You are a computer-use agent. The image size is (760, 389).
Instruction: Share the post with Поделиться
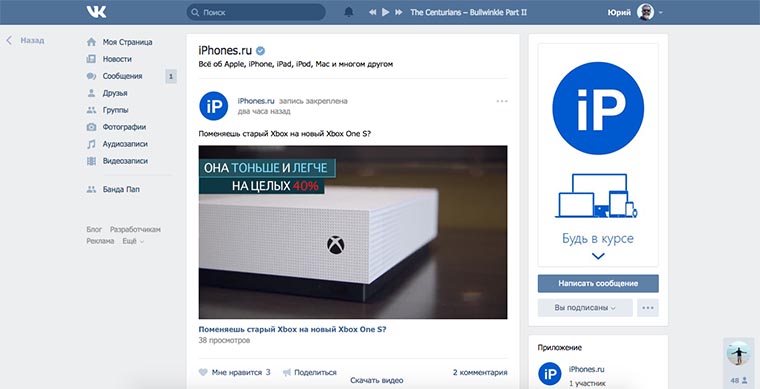[x=310, y=373]
